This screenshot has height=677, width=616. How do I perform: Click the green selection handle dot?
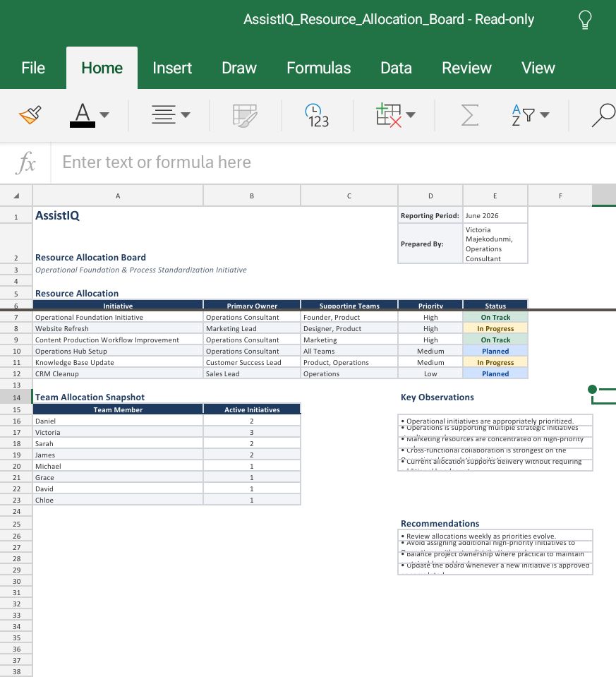(592, 390)
